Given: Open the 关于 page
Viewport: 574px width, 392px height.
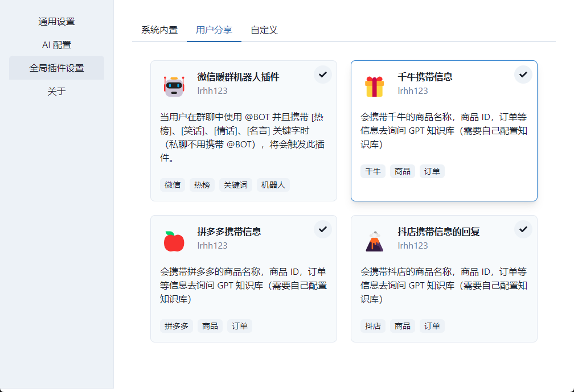Looking at the screenshot, I should [x=56, y=90].
